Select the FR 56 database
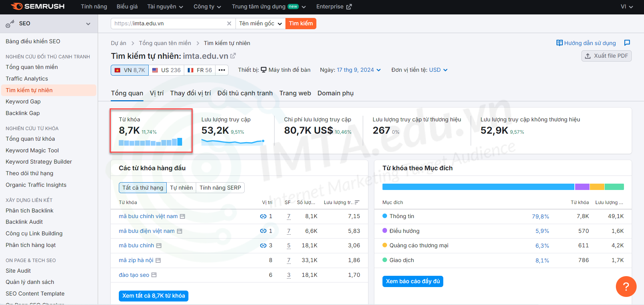This screenshot has height=305, width=644. [x=200, y=70]
